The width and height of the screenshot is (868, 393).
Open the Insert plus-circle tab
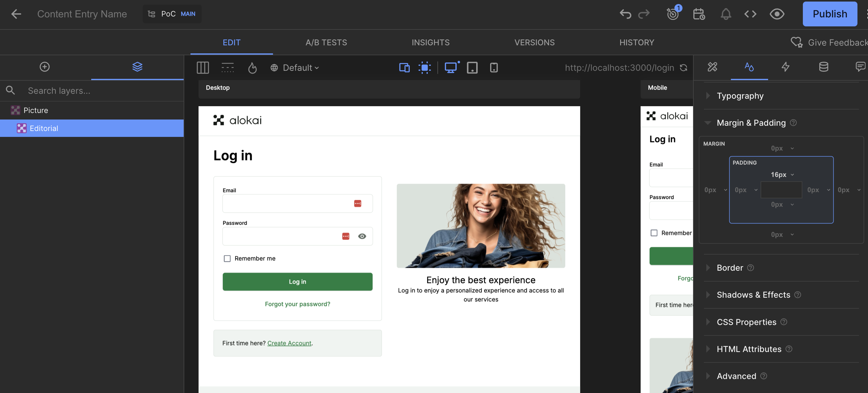pyautogui.click(x=44, y=67)
